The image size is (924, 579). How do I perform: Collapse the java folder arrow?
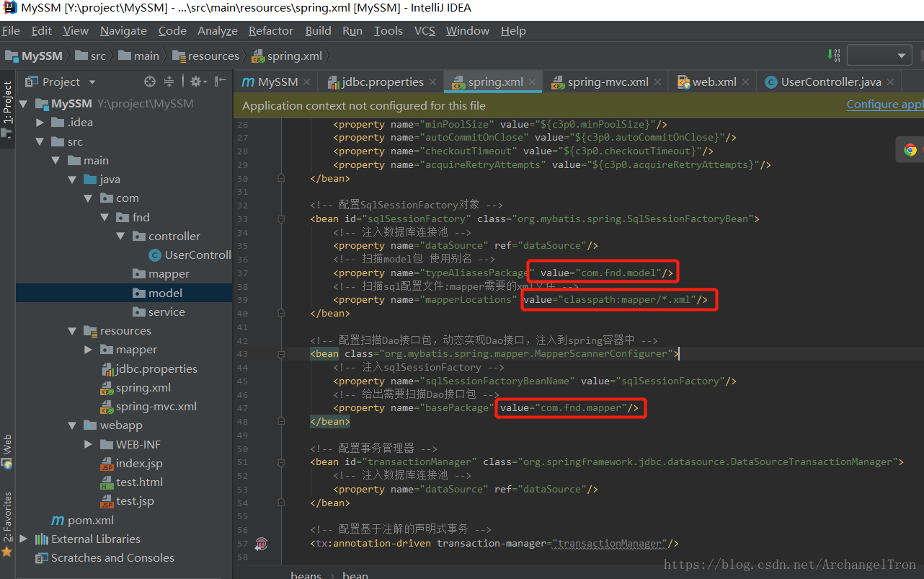[72, 180]
